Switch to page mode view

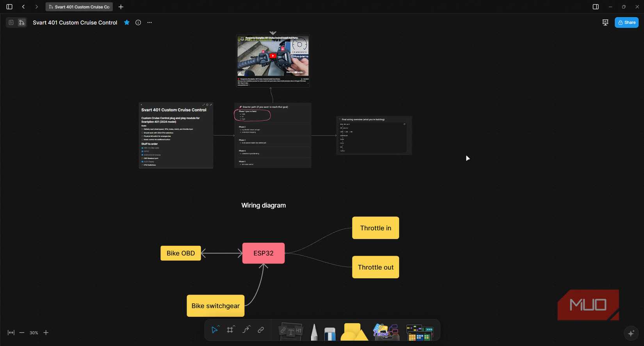tap(11, 23)
